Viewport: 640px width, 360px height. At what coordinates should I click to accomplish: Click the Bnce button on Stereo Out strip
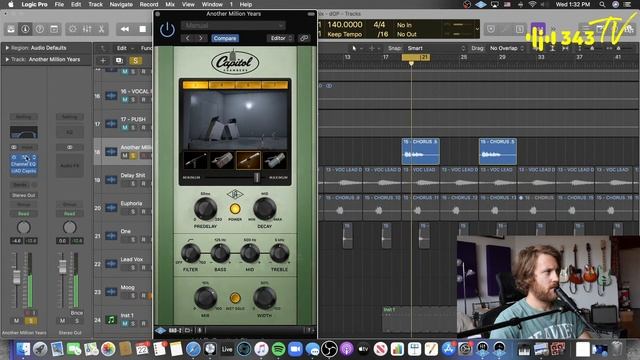[76, 313]
